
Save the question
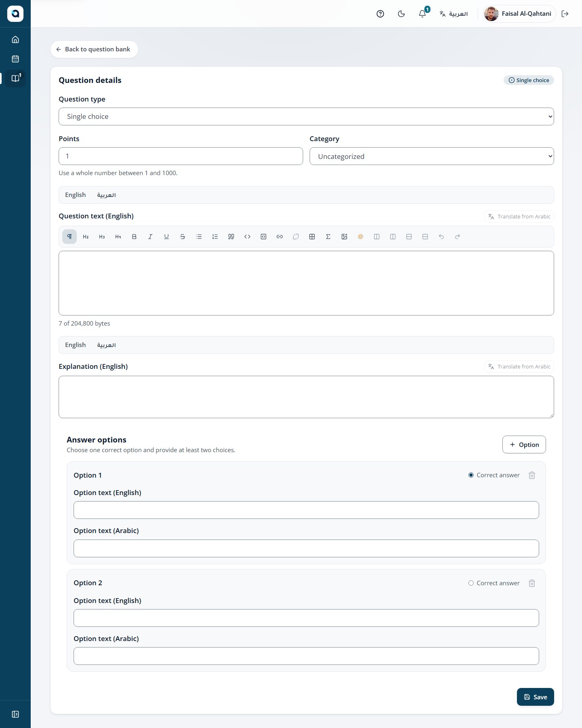pos(536,697)
